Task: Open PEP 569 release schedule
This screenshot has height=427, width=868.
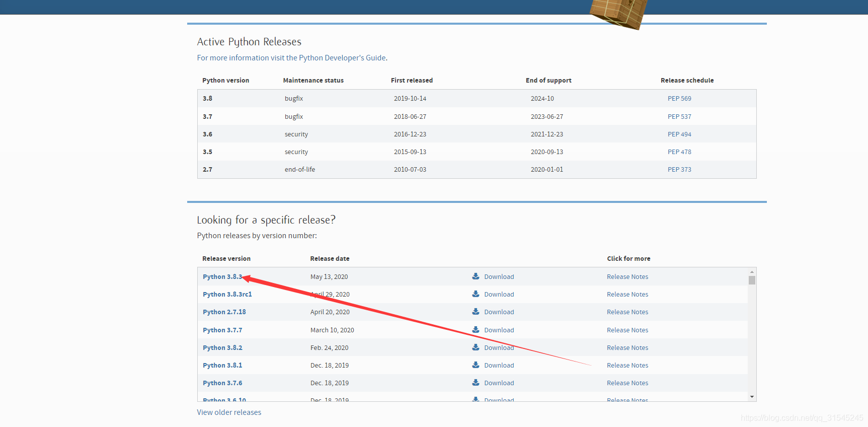Action: (679, 99)
